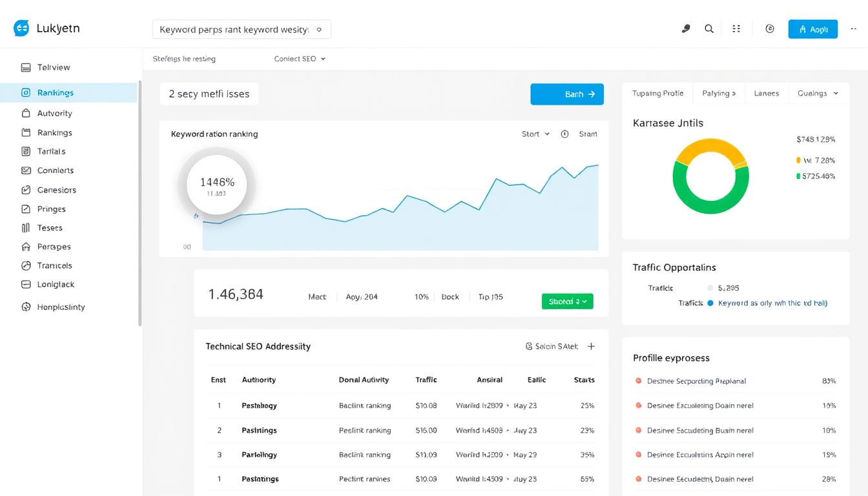Select the blue Trafficls radio dot

pyautogui.click(x=710, y=303)
